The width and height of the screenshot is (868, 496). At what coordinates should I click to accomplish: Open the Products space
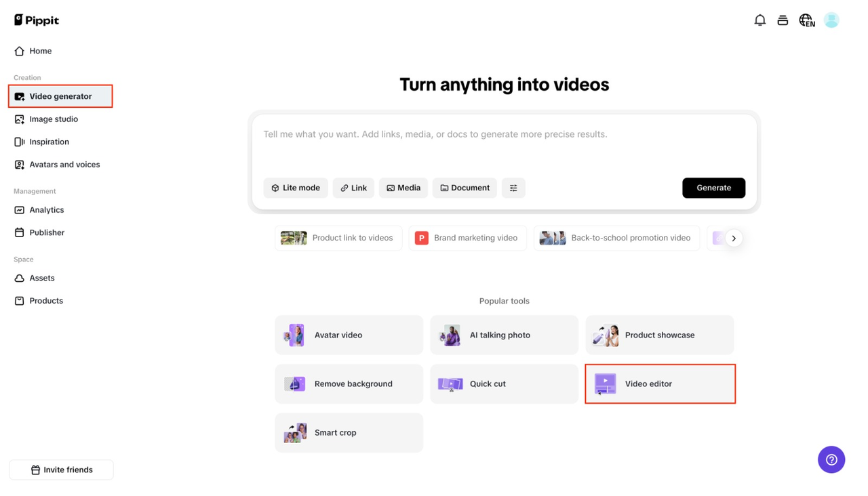[x=45, y=300]
